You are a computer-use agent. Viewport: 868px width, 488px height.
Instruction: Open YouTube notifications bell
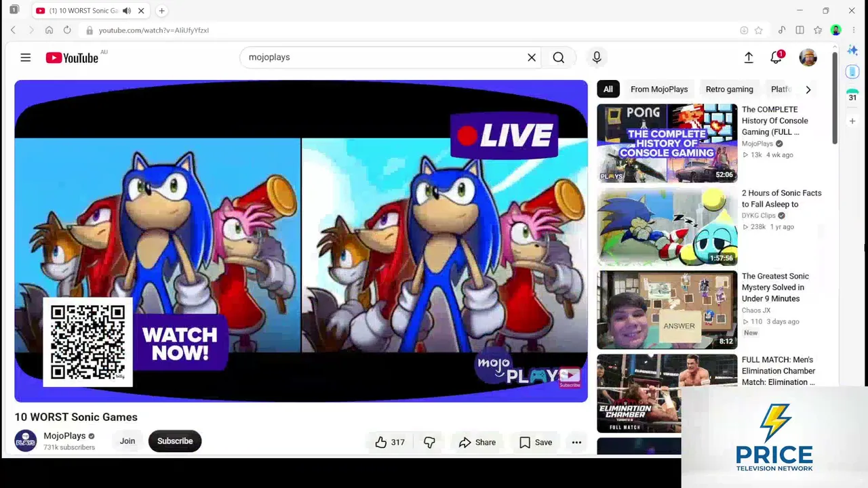tap(776, 58)
